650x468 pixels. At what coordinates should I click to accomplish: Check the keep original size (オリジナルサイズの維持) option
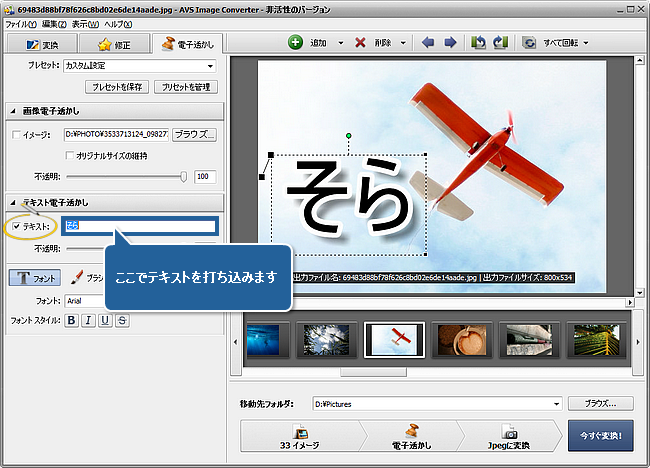click(x=69, y=155)
